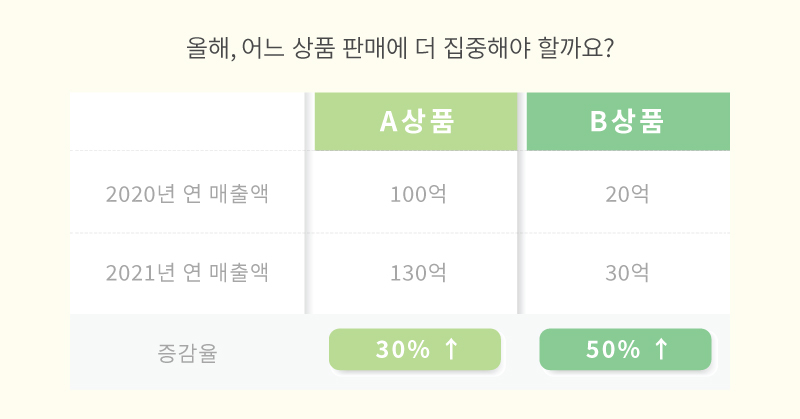800x419 pixels.
Task: Click the A상품 column header
Action: tap(416, 121)
